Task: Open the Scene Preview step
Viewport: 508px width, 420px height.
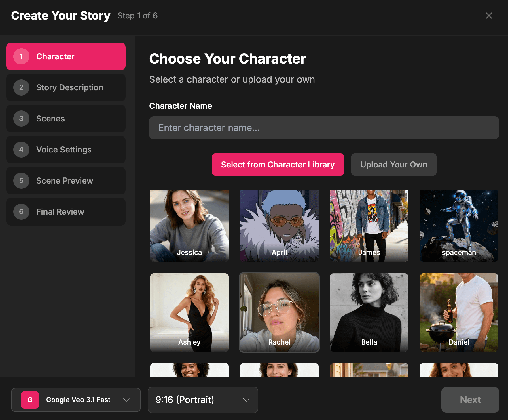Action: pos(66,181)
